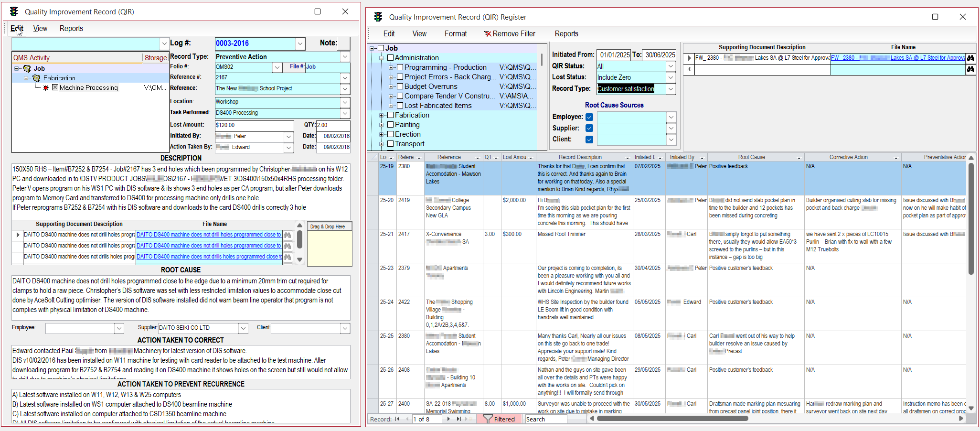Open Folio # dropdown showing QMS02
This screenshot has width=980, height=431.
[277, 67]
